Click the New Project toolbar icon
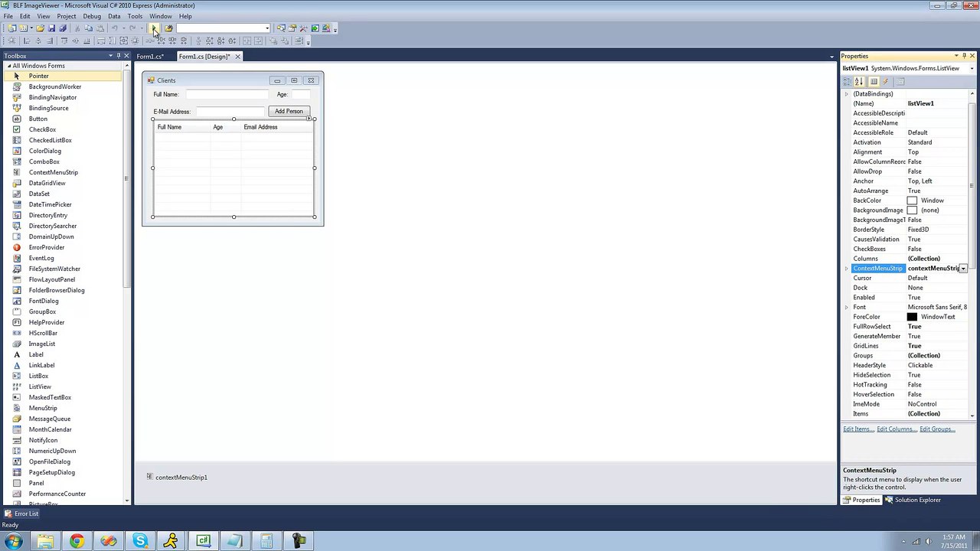Viewport: 980px width, 551px height. pyautogui.click(x=11, y=28)
